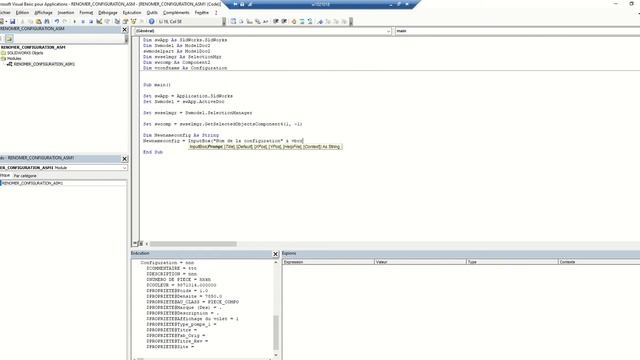Image resolution: width=640 pixels, height=360 pixels.
Task: Open Find with the binoculars icon
Action: pyautogui.click(x=47, y=21)
